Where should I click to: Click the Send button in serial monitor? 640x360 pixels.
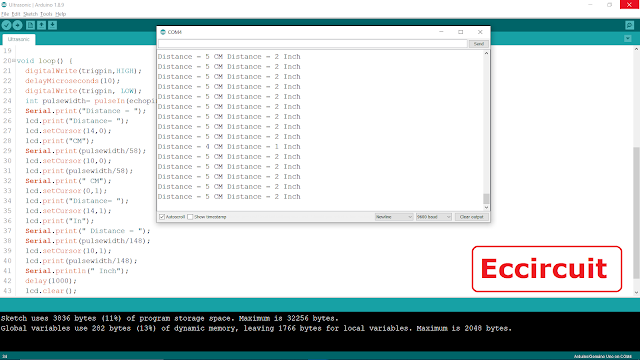point(478,44)
